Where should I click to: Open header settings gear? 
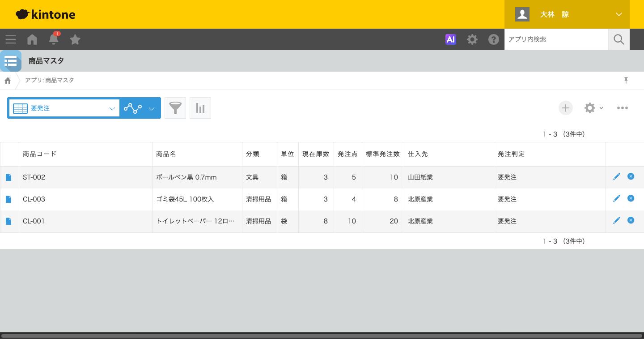(x=472, y=39)
